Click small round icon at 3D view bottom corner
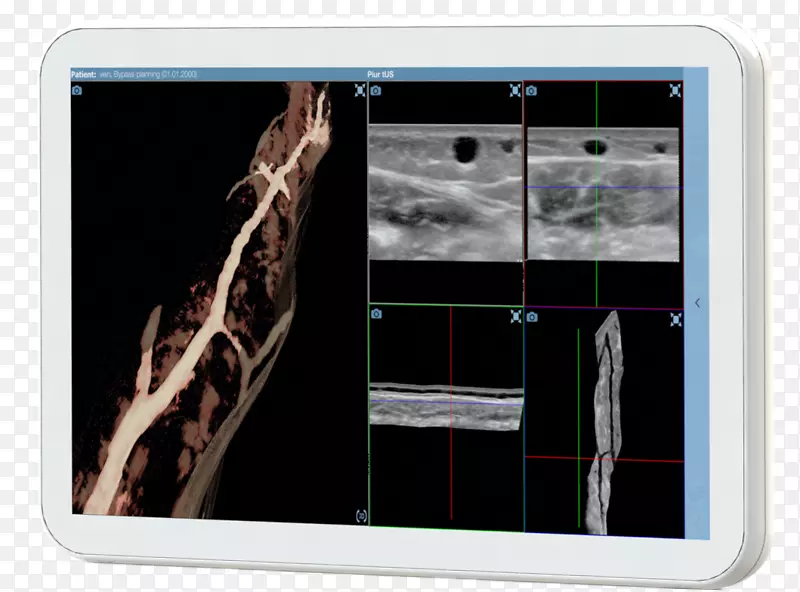The height and width of the screenshot is (592, 800). click(360, 516)
